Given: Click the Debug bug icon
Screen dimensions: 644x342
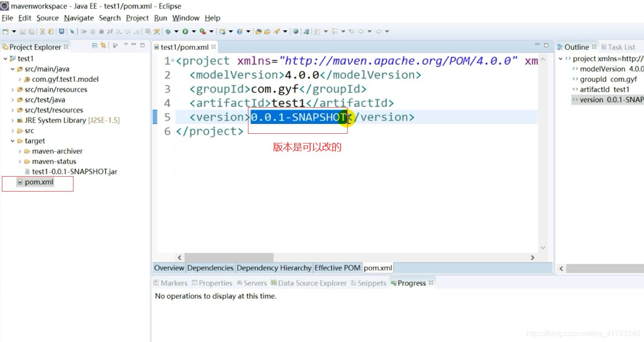Looking at the screenshot, I should click(168, 31).
